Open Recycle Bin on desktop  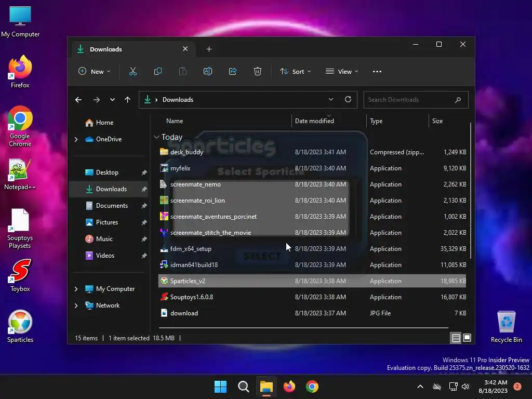(x=506, y=327)
